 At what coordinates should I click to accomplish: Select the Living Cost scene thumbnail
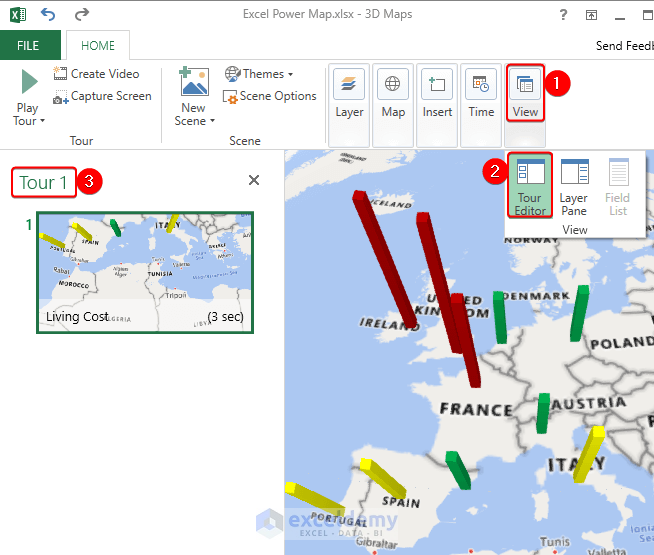coord(145,273)
